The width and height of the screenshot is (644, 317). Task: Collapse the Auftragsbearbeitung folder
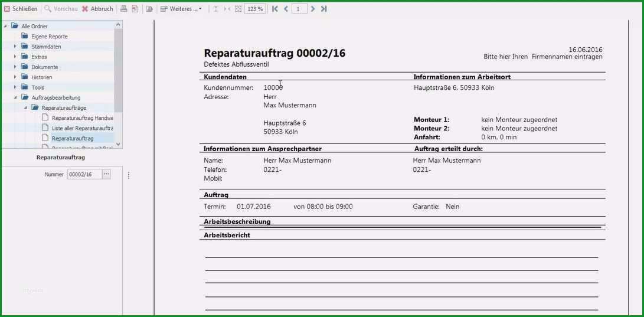tap(15, 97)
